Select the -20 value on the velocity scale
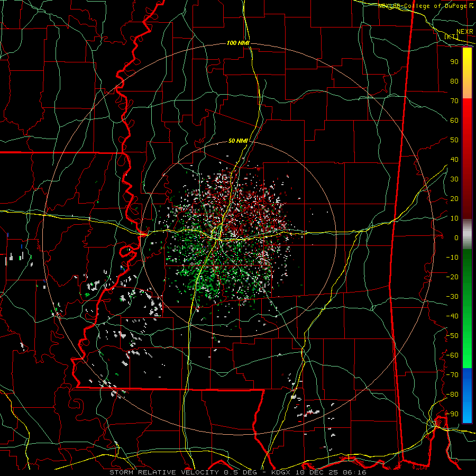The width and height of the screenshot is (476, 476). 452,277
